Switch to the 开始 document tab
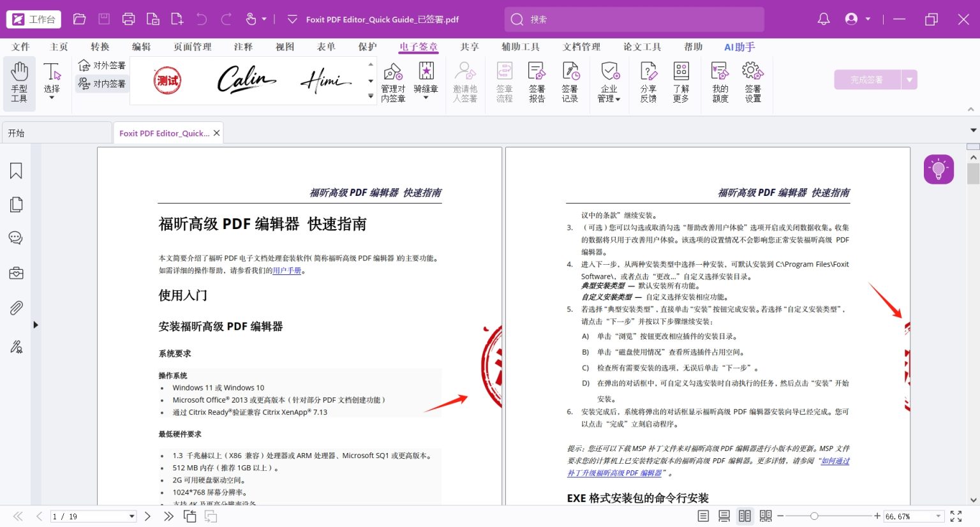Image resolution: width=980 pixels, height=527 pixels. 56,133
